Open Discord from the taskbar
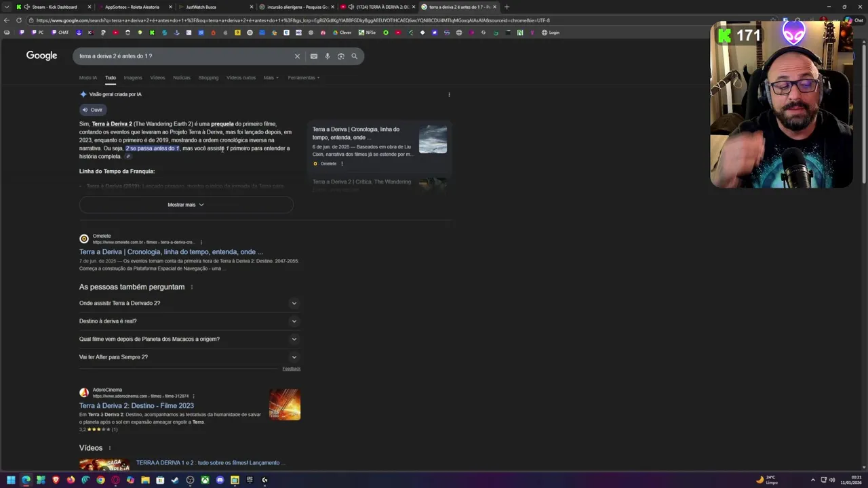The height and width of the screenshot is (488, 868). pyautogui.click(x=220, y=480)
